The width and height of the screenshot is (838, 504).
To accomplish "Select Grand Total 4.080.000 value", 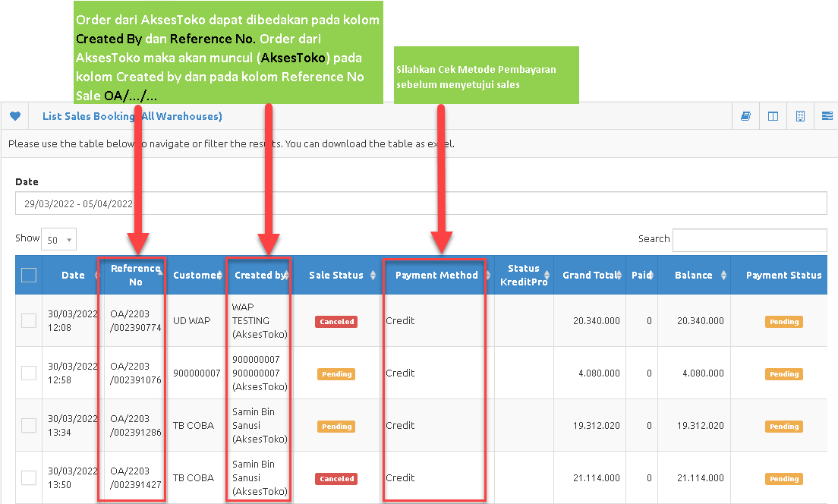I will 599,373.
